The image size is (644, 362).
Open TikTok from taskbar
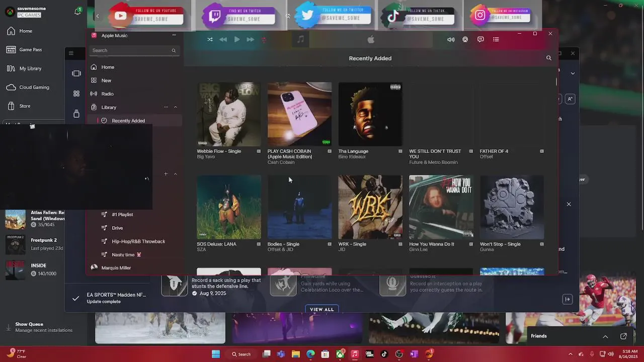(384, 354)
